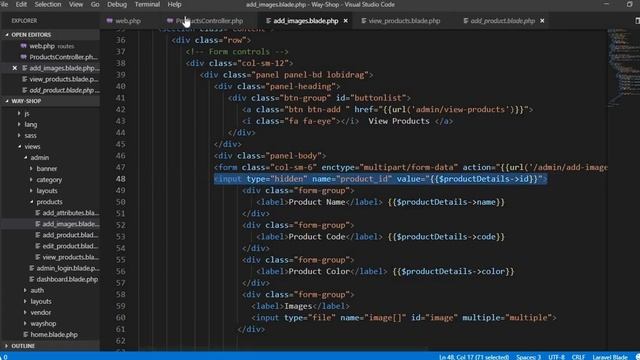Change indentation via Spaces: 3

[528, 357]
